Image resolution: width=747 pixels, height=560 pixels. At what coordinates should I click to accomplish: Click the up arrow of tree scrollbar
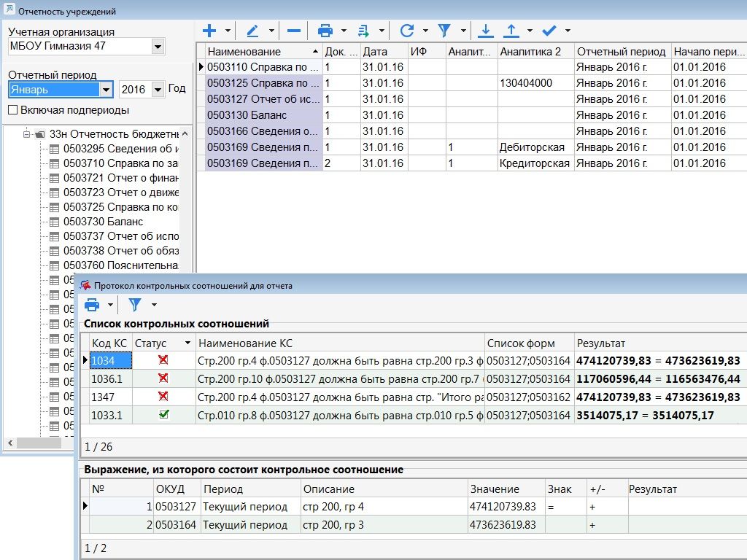[x=185, y=134]
